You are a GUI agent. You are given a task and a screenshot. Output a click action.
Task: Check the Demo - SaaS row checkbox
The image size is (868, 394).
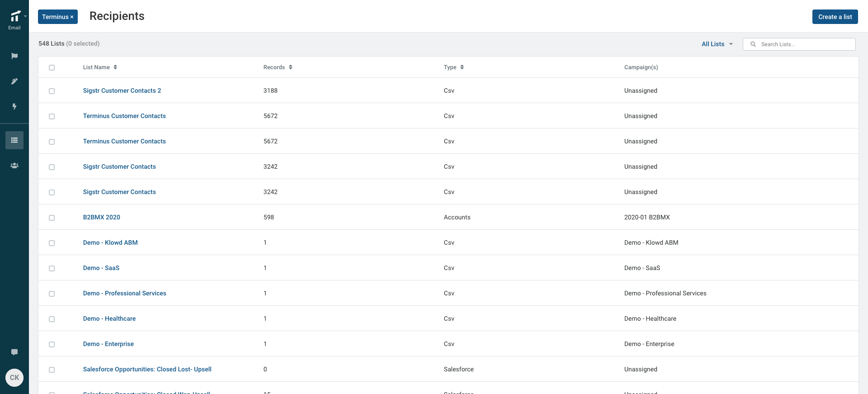tap(52, 268)
